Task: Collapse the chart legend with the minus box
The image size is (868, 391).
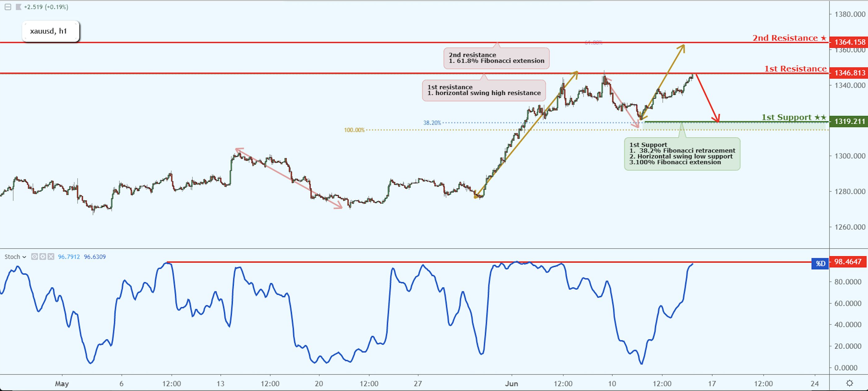Action: [8, 7]
